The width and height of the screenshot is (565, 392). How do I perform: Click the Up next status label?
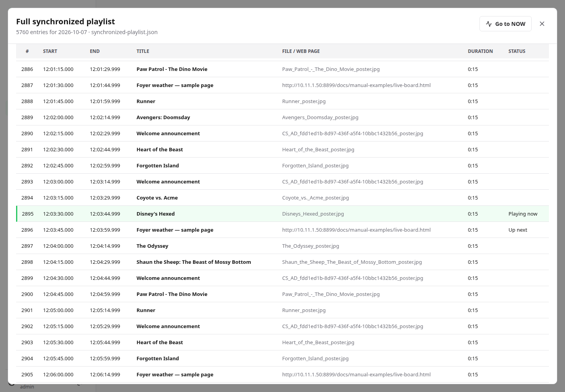[x=518, y=230]
